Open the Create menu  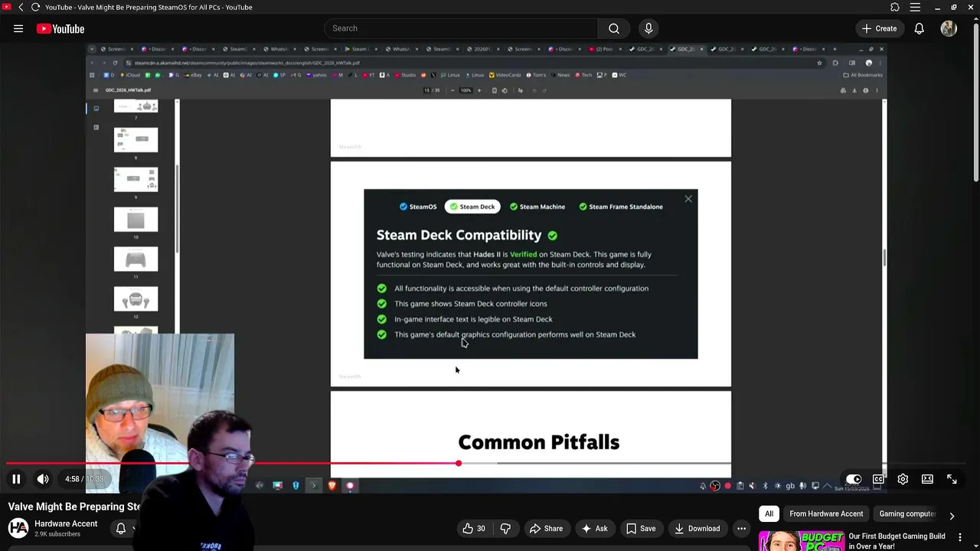879,28
